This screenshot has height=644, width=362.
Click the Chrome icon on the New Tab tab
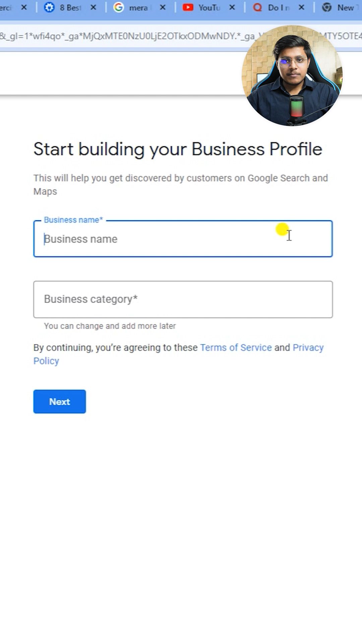click(x=326, y=7)
